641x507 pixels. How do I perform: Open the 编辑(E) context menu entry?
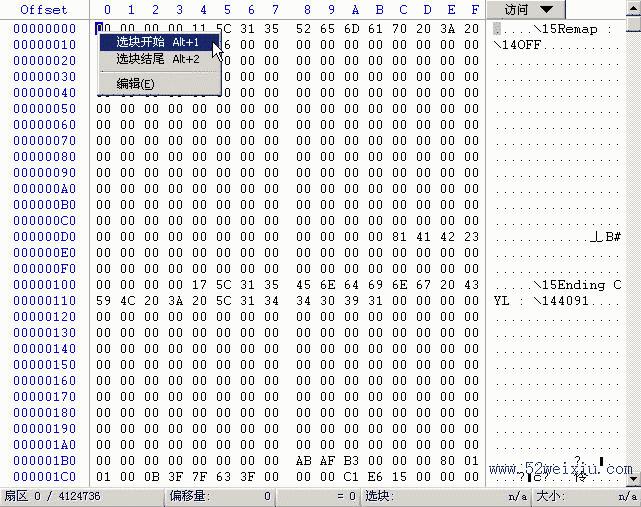[136, 83]
